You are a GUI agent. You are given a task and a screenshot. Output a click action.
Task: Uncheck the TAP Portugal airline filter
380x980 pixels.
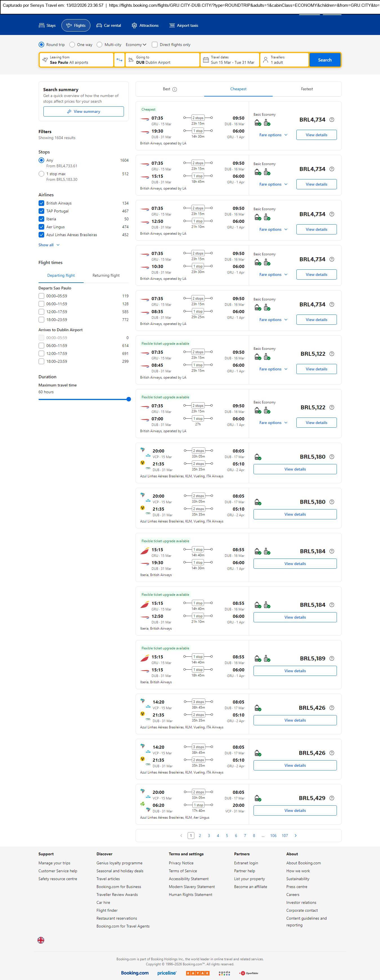pos(41,211)
